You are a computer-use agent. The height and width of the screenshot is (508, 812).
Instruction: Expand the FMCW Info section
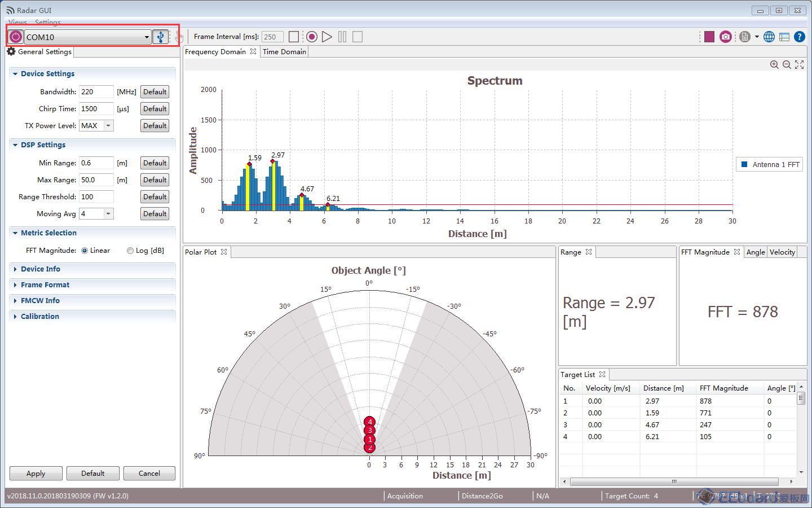coord(15,301)
